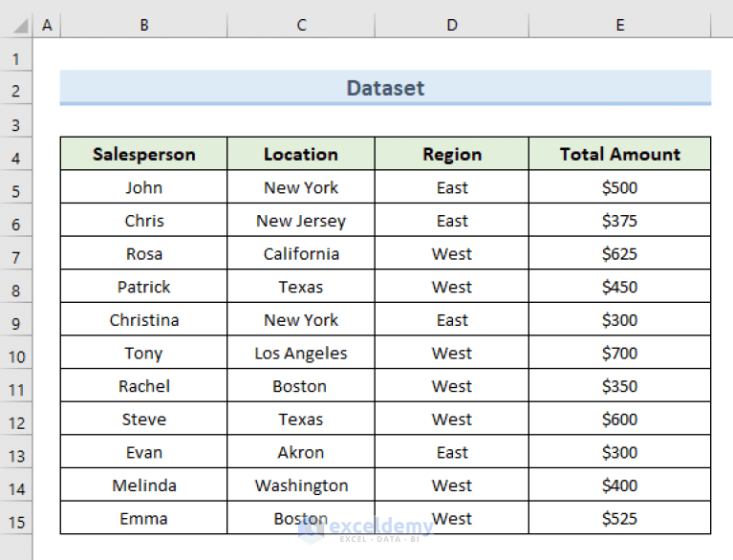Click the cell containing Steve
733x560 pixels.
coord(144,419)
